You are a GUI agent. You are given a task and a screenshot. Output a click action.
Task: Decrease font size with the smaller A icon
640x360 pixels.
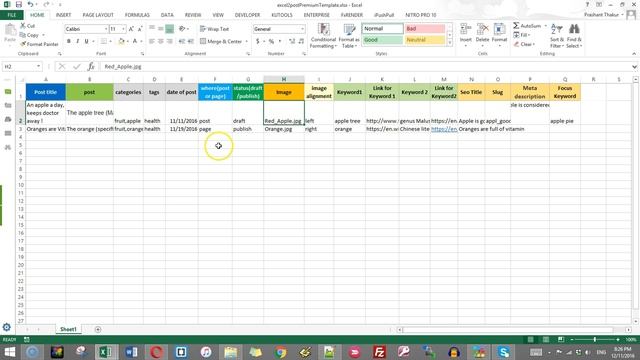coord(140,29)
